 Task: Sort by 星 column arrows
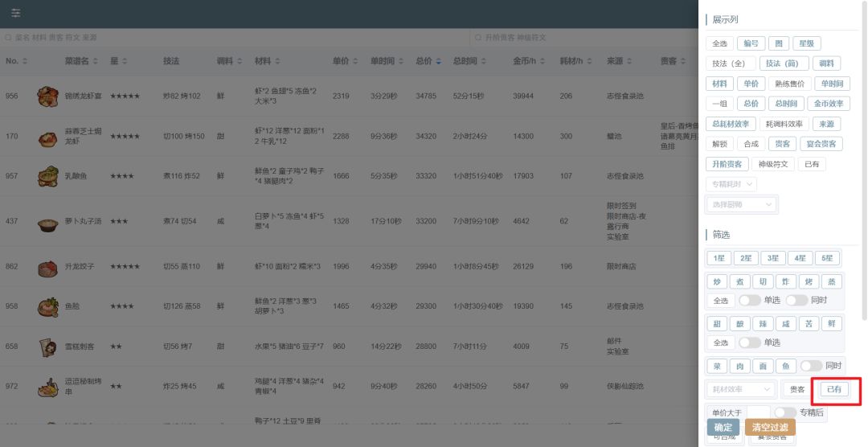125,61
